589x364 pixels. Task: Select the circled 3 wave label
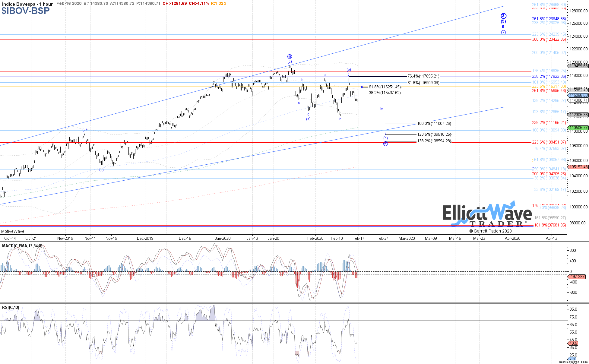tap(503, 16)
